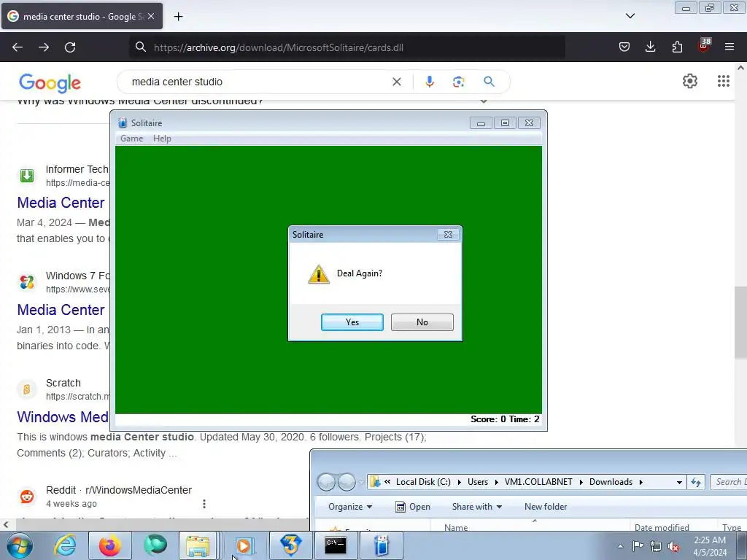Launch Internet Explorer from the taskbar

[x=65, y=545]
